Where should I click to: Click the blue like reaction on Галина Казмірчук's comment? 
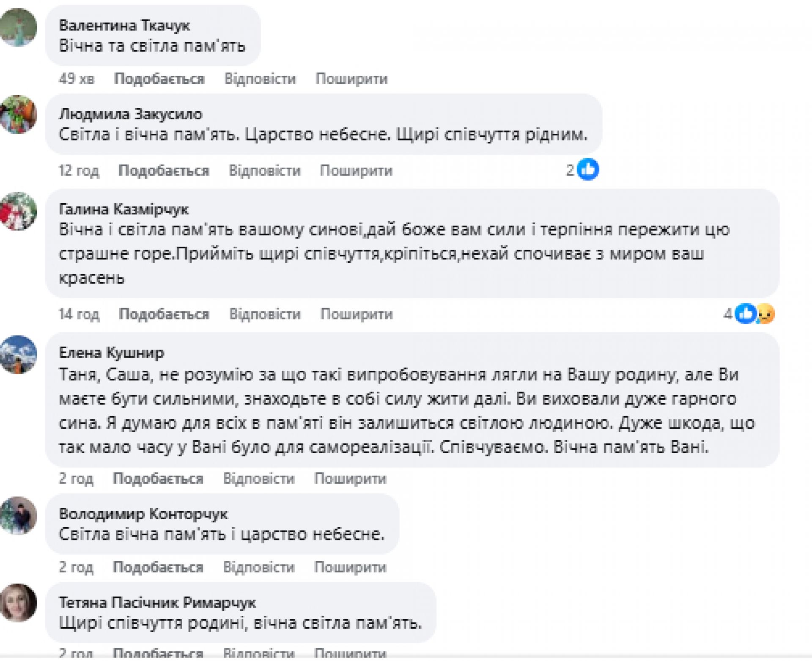pos(746,314)
